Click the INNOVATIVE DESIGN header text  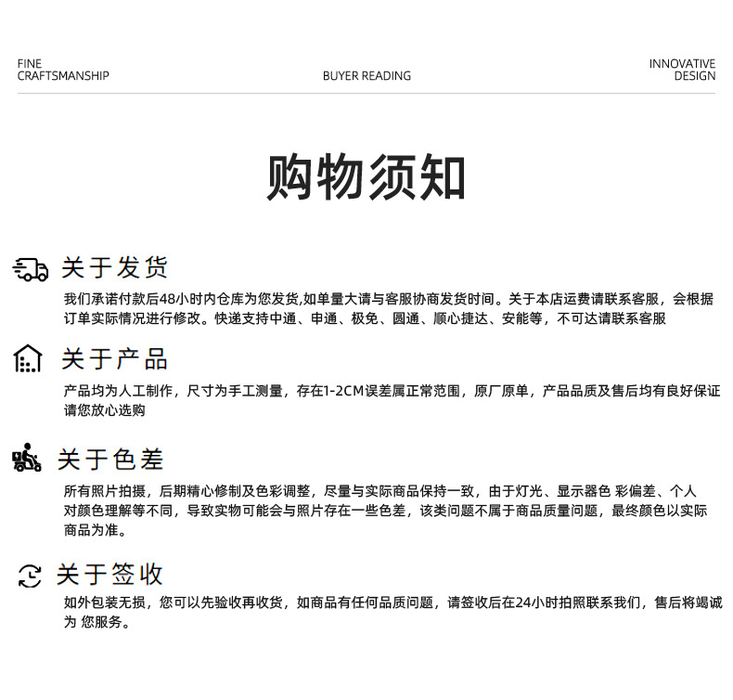click(682, 70)
